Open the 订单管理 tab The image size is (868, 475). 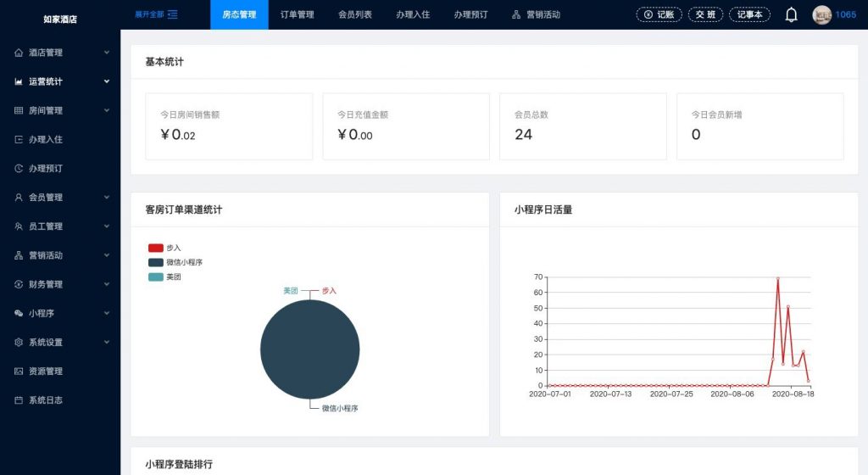pos(298,15)
